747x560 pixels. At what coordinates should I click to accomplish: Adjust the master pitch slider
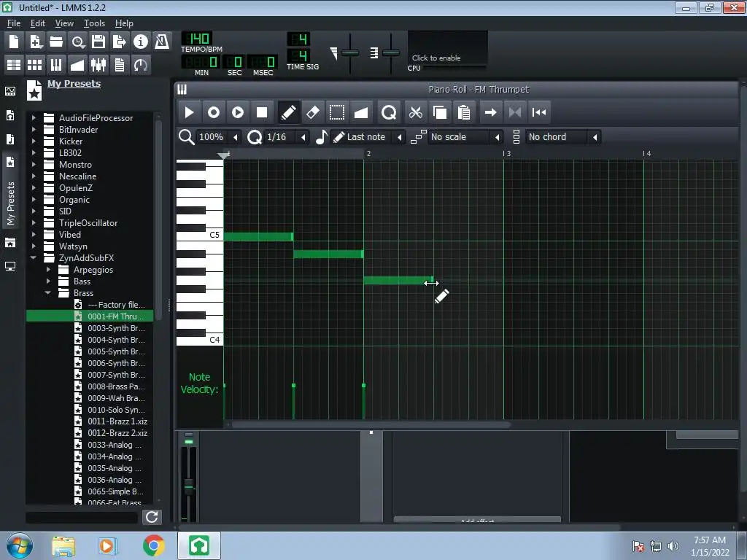tap(391, 52)
